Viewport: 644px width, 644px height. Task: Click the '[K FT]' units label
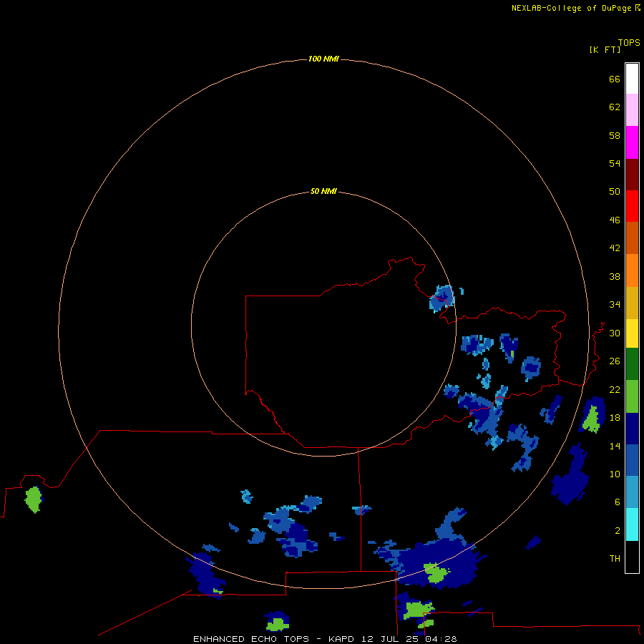point(605,50)
